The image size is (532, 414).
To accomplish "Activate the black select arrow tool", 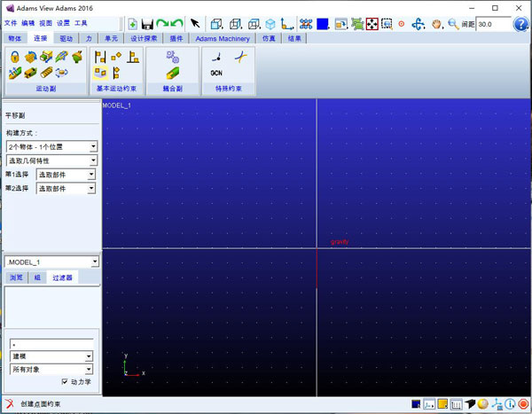I will click(195, 23).
